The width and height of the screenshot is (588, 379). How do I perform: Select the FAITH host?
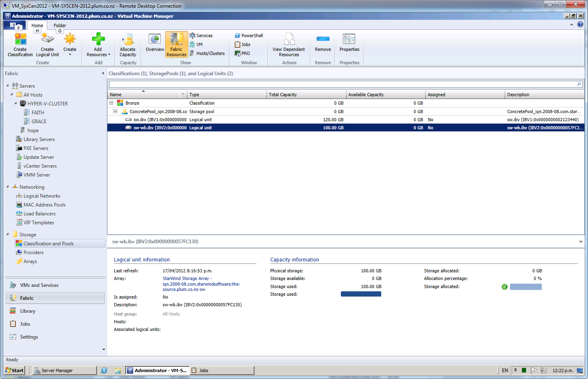coord(38,112)
